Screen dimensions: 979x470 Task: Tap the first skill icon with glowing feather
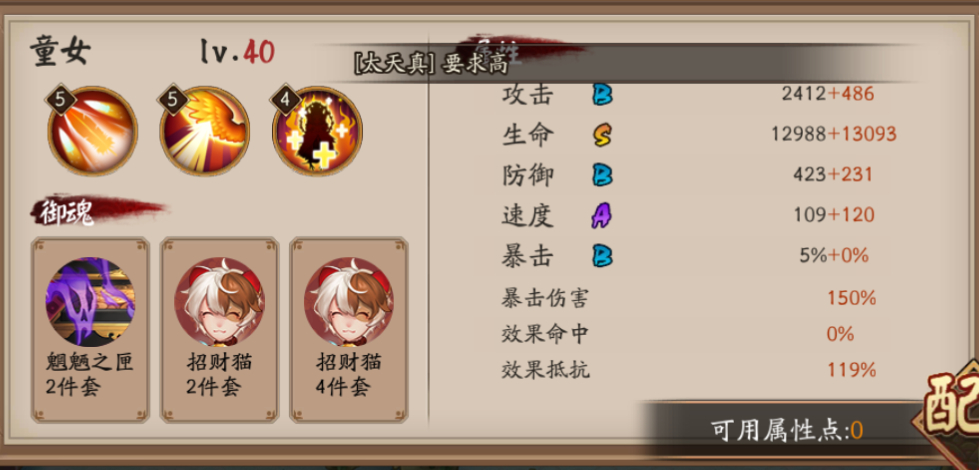pyautogui.click(x=92, y=131)
